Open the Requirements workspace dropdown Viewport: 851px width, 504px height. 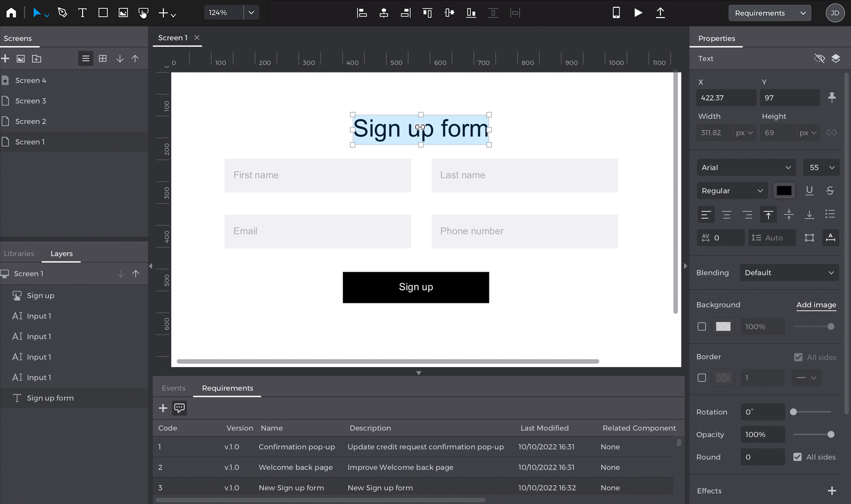coord(770,13)
